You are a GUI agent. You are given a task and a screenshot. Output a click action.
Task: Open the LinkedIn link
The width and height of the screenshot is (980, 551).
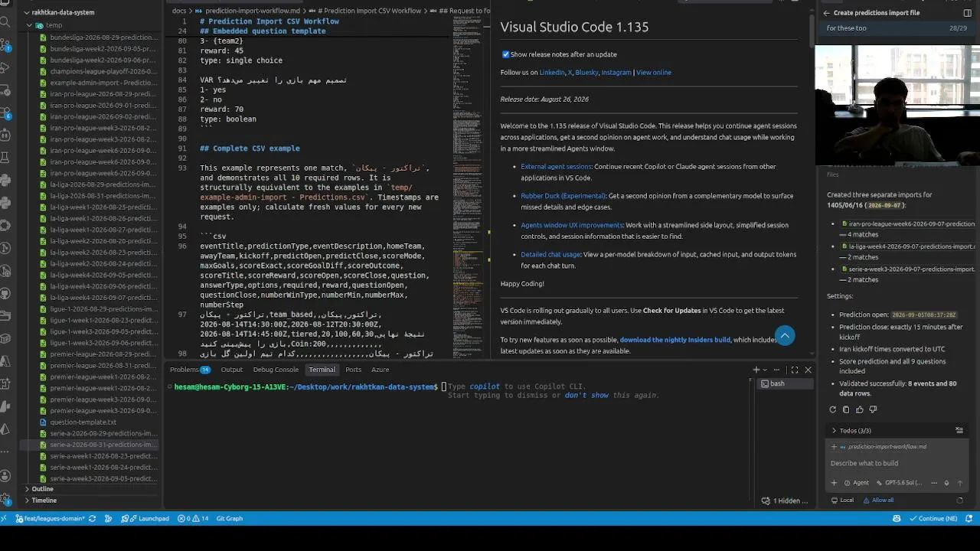click(552, 73)
